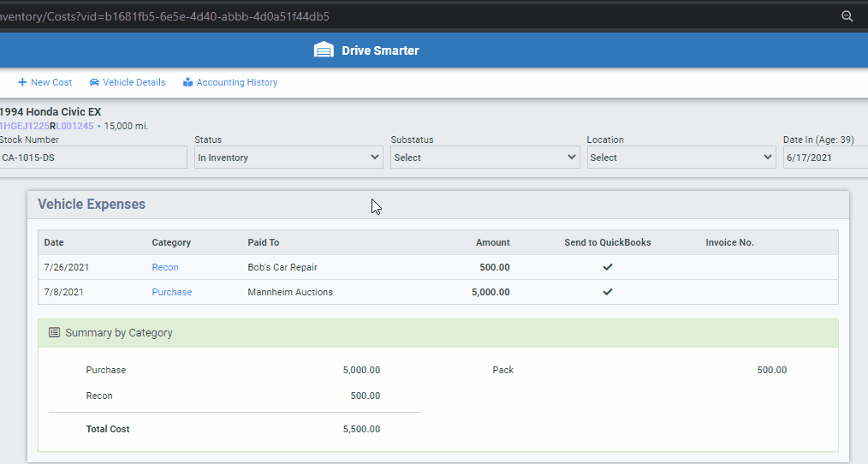This screenshot has height=464, width=868.
Task: Open the Accounting History menu item
Action: coord(236,83)
